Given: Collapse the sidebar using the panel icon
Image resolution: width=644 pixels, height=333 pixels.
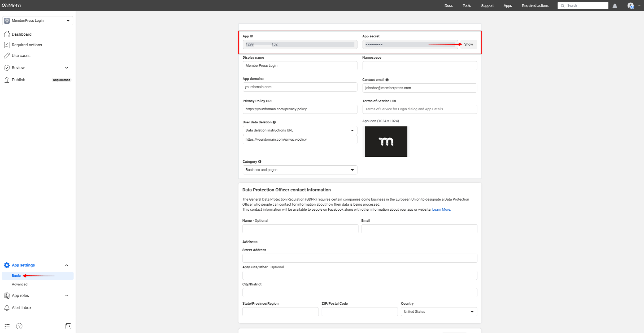Looking at the screenshot, I should 68,326.
